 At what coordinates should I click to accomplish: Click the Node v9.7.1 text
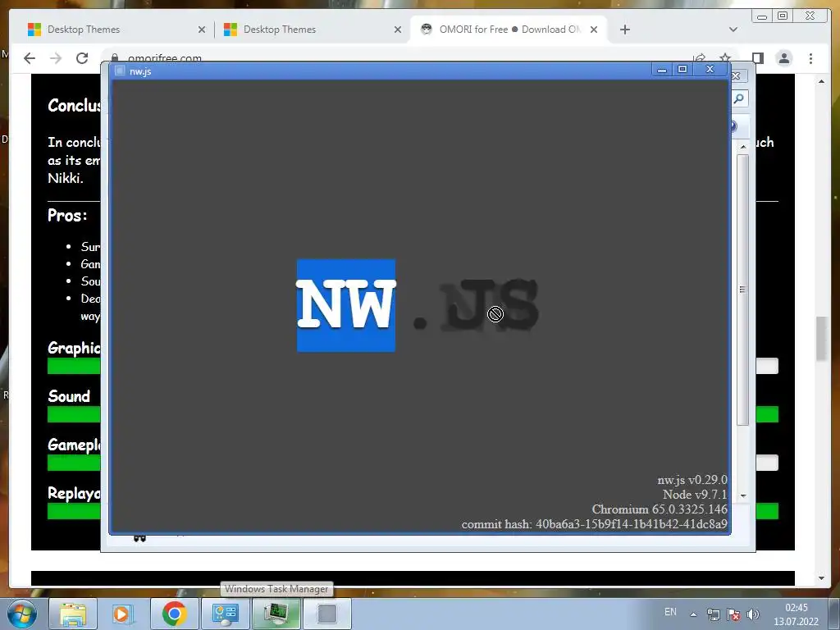[x=695, y=495]
